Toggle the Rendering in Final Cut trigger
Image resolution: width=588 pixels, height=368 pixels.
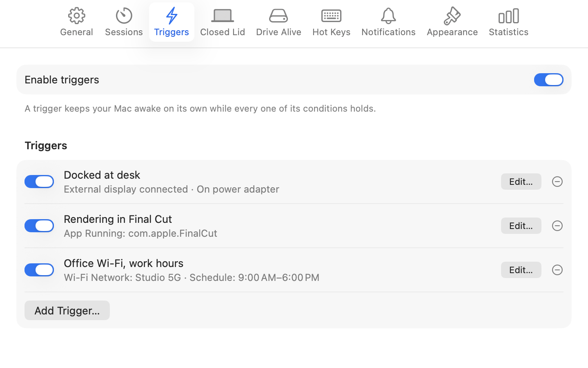[39, 226]
